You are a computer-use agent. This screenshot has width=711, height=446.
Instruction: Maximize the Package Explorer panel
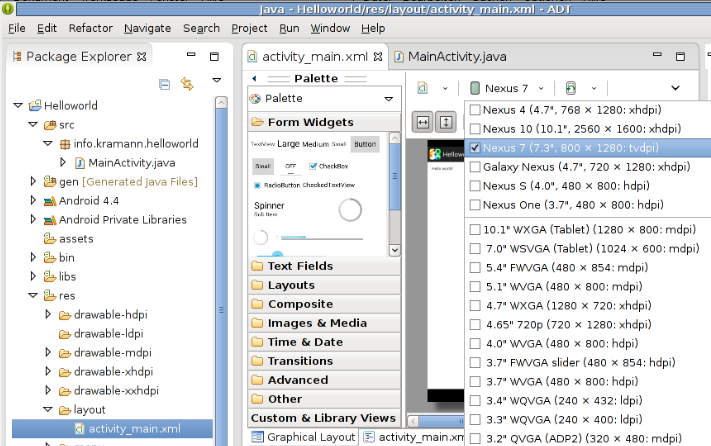(x=214, y=57)
